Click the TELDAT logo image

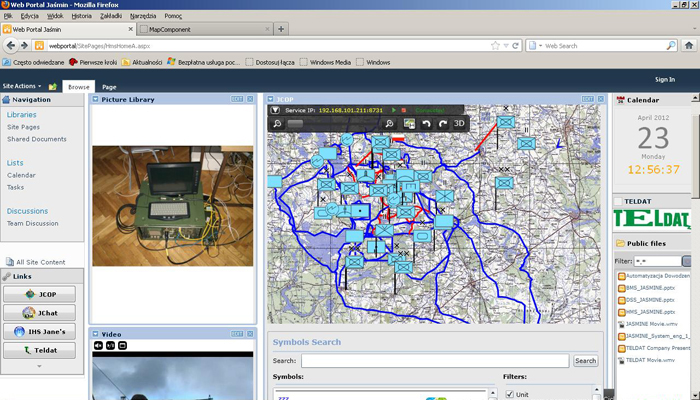[652, 219]
